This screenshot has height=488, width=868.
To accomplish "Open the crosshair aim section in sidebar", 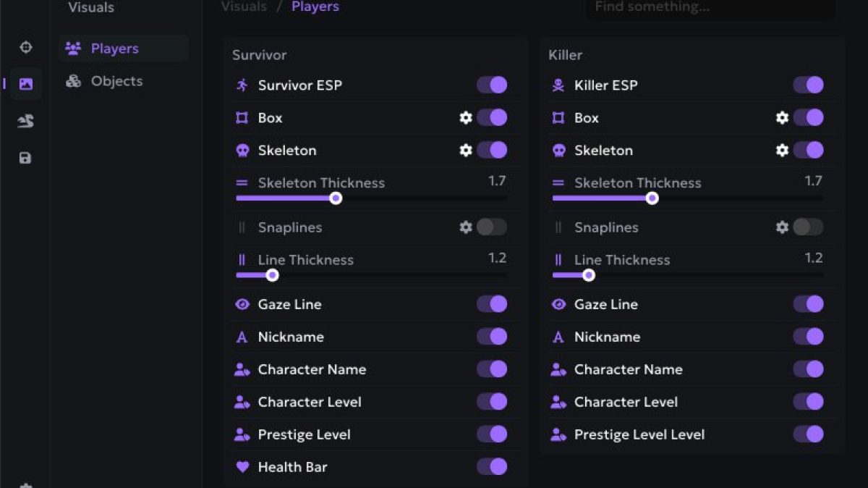I will [26, 48].
